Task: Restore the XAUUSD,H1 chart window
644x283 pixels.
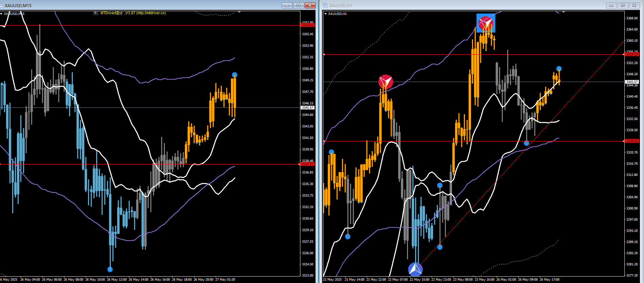Action: (x=623, y=5)
